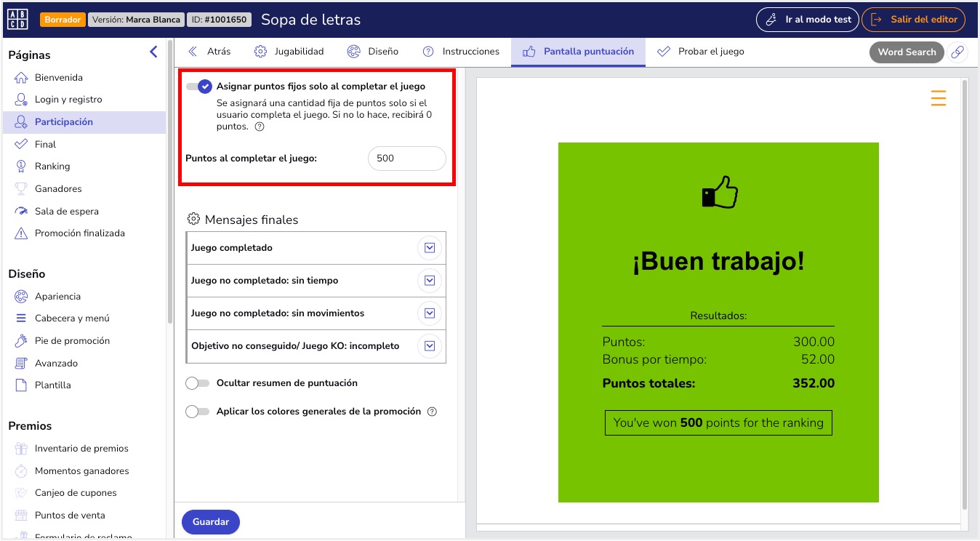Switch to the Jugabilidad tab
980x541 pixels.
[289, 52]
